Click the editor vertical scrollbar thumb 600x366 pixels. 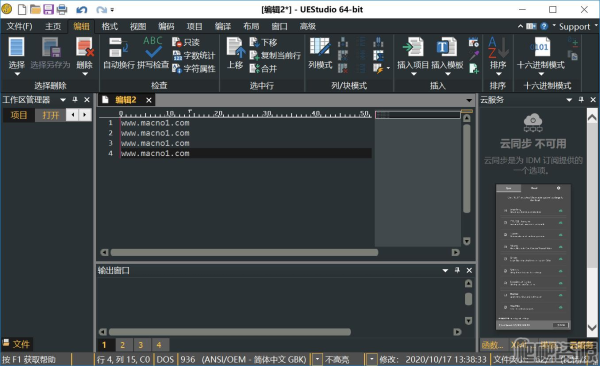point(466,169)
